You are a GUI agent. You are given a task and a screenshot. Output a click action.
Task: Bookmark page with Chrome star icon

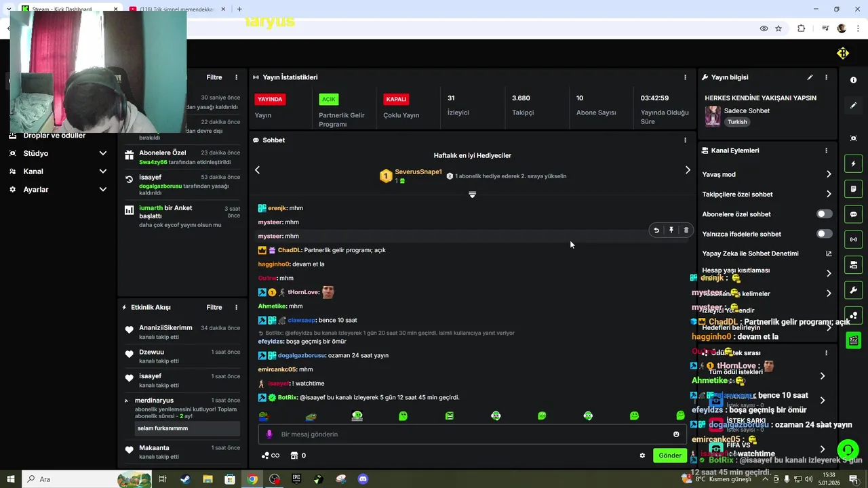[x=778, y=28]
